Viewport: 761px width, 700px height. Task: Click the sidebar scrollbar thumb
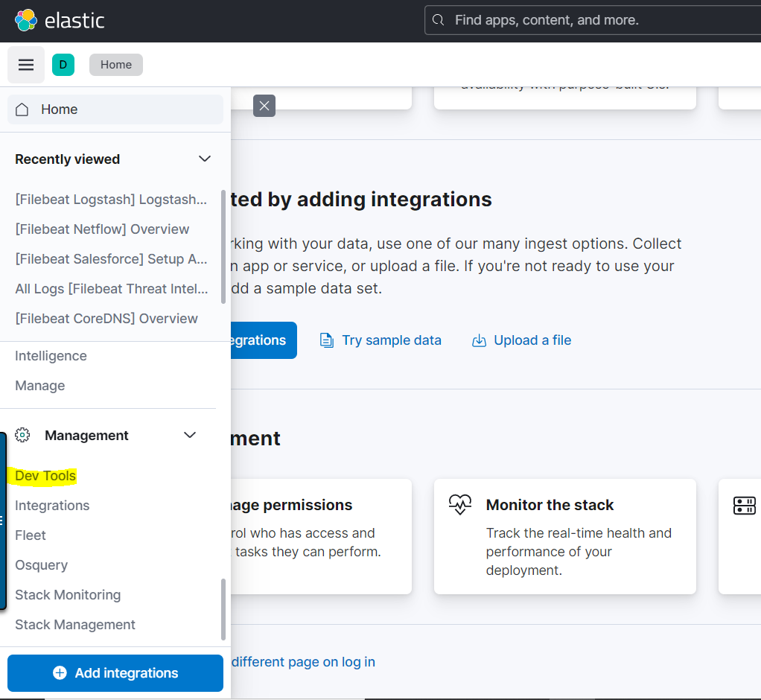(x=222, y=603)
